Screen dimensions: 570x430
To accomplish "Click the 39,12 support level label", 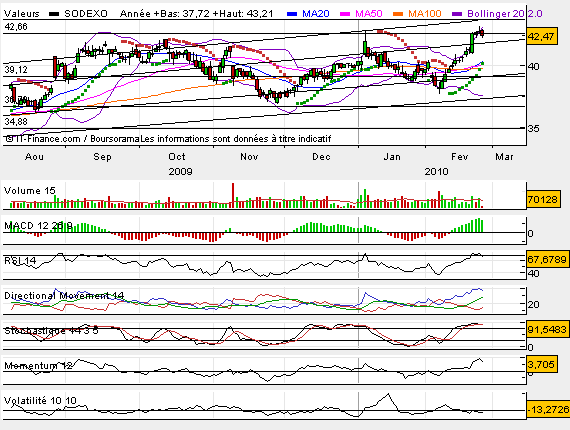I will click(16, 69).
